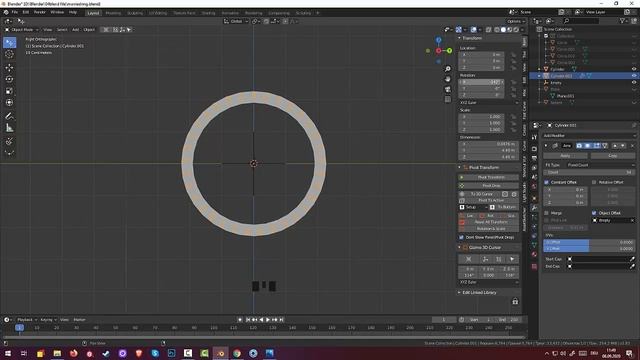Screen dimensions: 640x360
Task: Click the Count value field
Action: (x=589, y=172)
